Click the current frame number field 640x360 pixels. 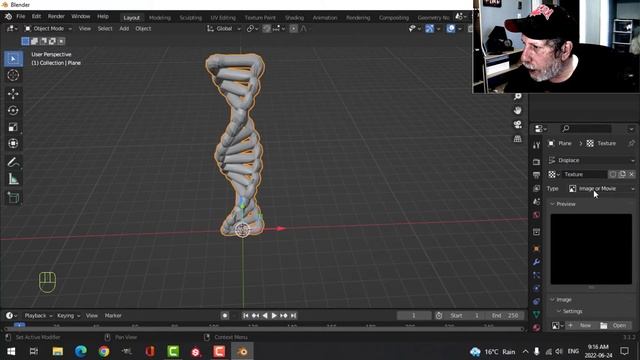(x=413, y=316)
